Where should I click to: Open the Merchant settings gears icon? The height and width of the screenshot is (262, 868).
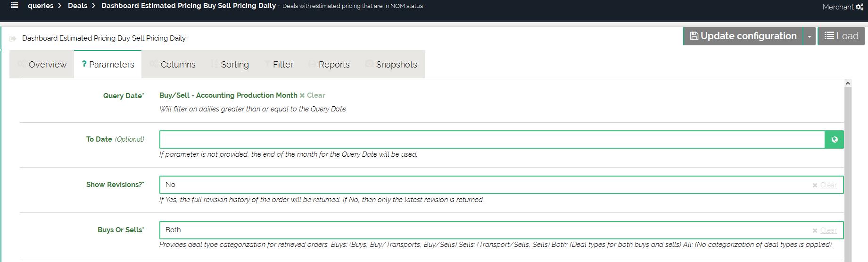click(x=860, y=7)
